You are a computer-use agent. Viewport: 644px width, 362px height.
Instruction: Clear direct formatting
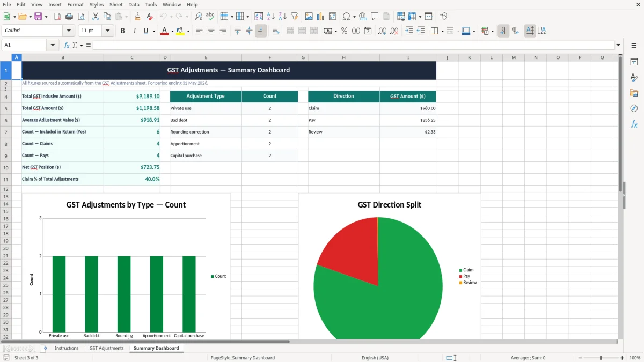click(x=150, y=17)
